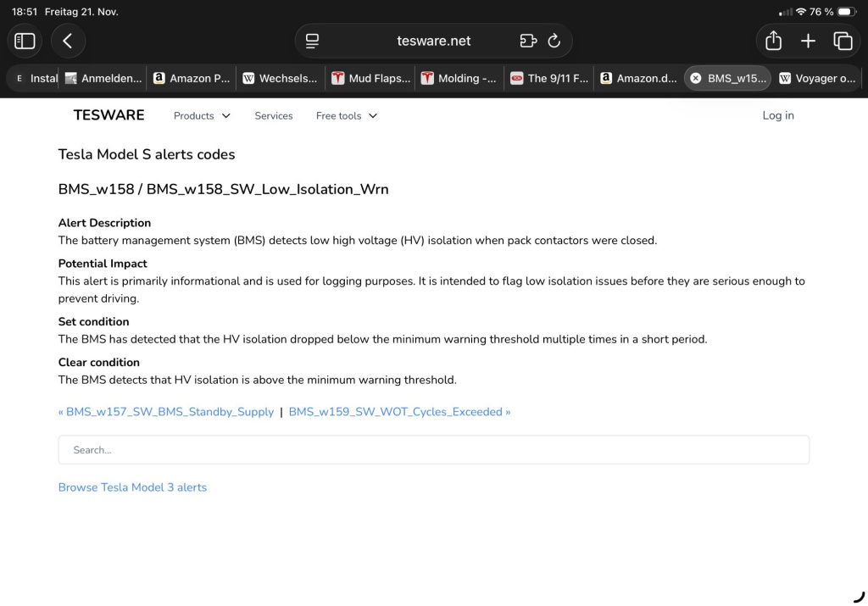
Task: Switch to the Mud Flaps tab
Action: click(370, 78)
